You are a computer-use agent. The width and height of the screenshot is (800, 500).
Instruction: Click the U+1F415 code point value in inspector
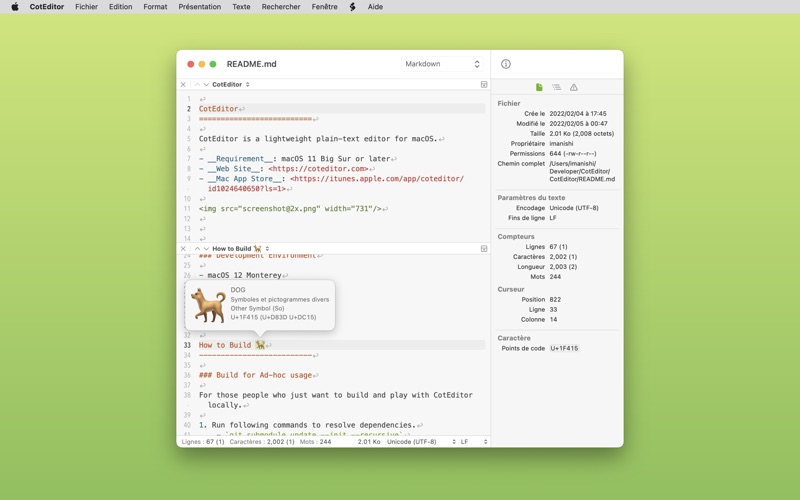[564, 348]
